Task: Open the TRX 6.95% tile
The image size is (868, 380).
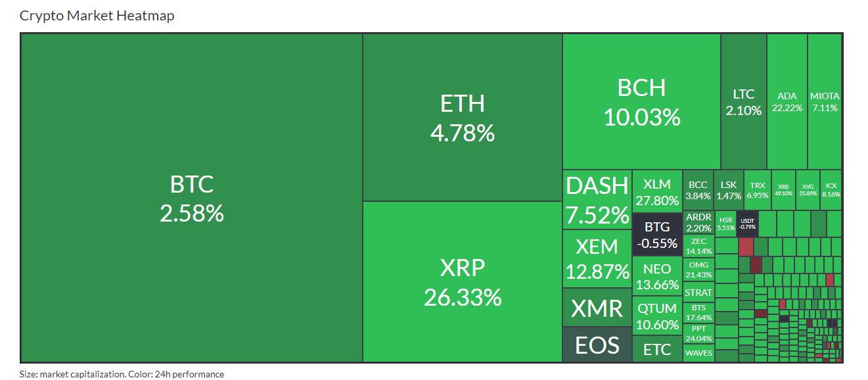Action: coord(758,190)
